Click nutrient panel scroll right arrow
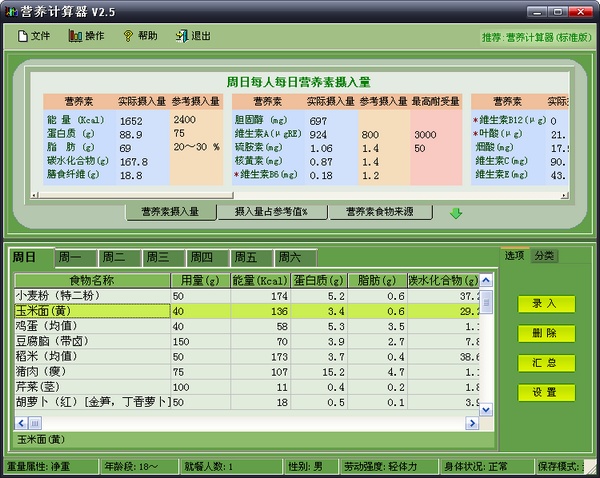Screen dimensions: 600x478 coord(565,196)
